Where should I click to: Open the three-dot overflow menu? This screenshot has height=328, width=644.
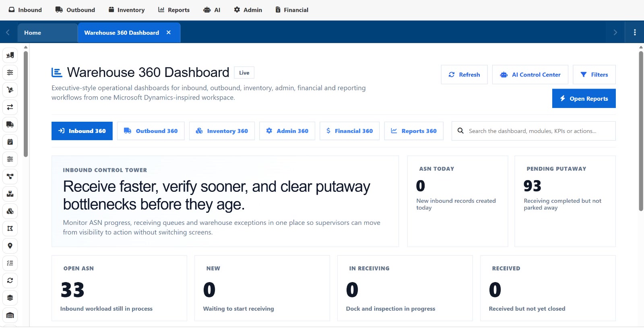(x=635, y=33)
